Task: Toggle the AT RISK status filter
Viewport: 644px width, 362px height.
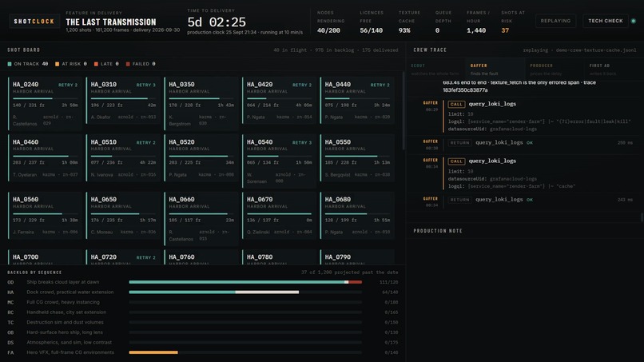Action: click(x=71, y=64)
